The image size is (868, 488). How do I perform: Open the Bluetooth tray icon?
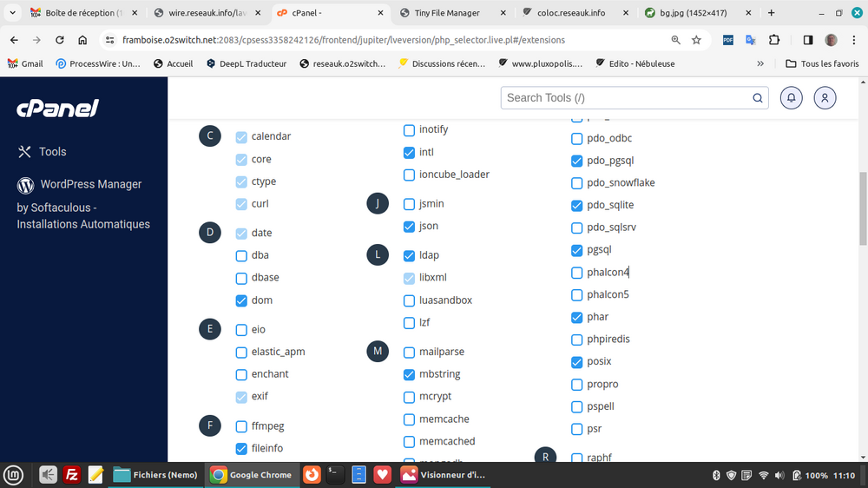[716, 475]
